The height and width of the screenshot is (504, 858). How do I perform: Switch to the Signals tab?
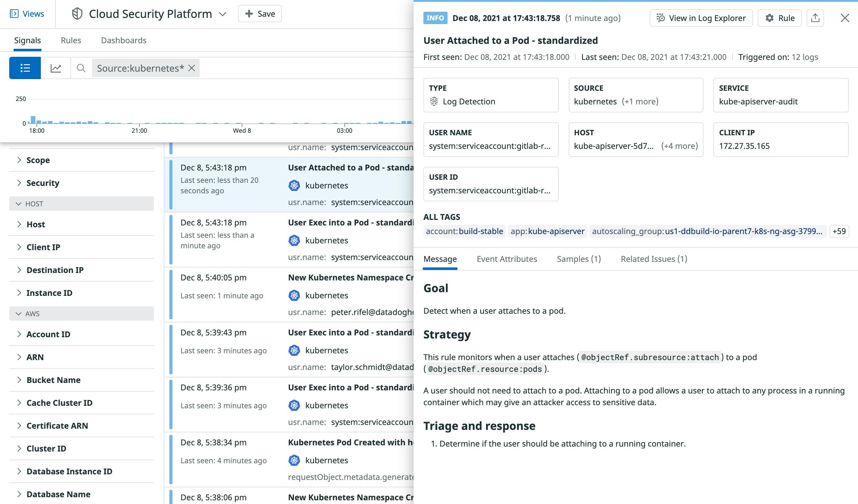(27, 40)
